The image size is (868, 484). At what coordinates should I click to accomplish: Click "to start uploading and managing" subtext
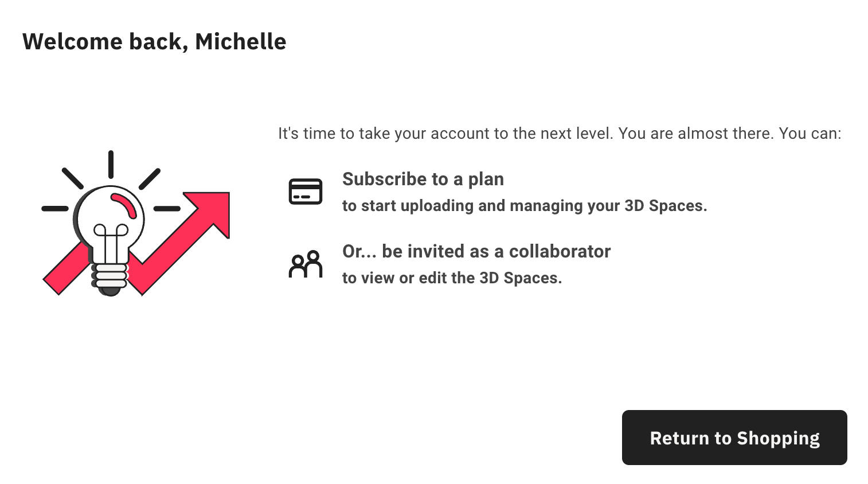[x=524, y=206]
